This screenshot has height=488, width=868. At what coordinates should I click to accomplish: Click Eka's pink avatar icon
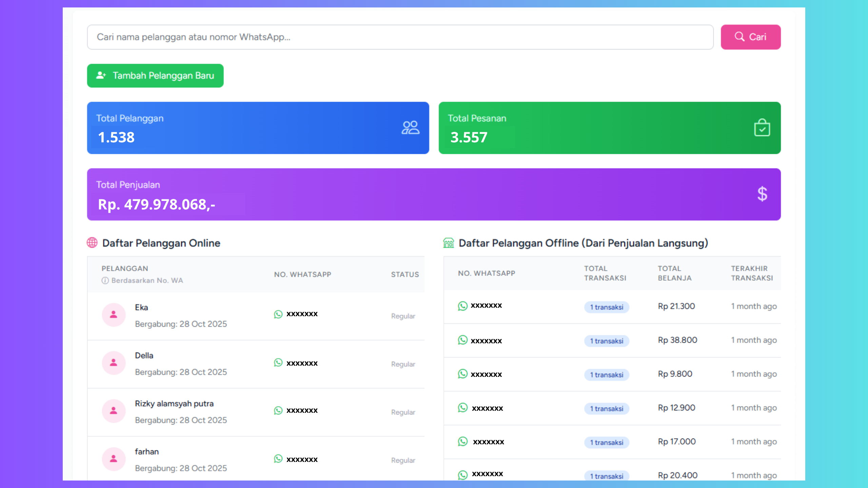coord(114,315)
